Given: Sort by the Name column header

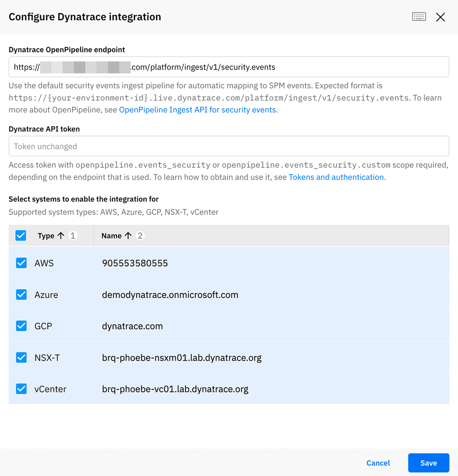Looking at the screenshot, I should tap(112, 236).
